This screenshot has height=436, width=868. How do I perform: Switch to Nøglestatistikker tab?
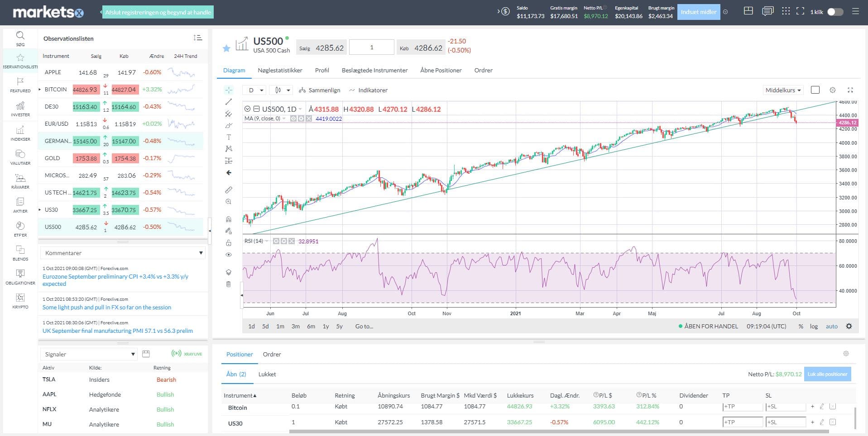(280, 70)
